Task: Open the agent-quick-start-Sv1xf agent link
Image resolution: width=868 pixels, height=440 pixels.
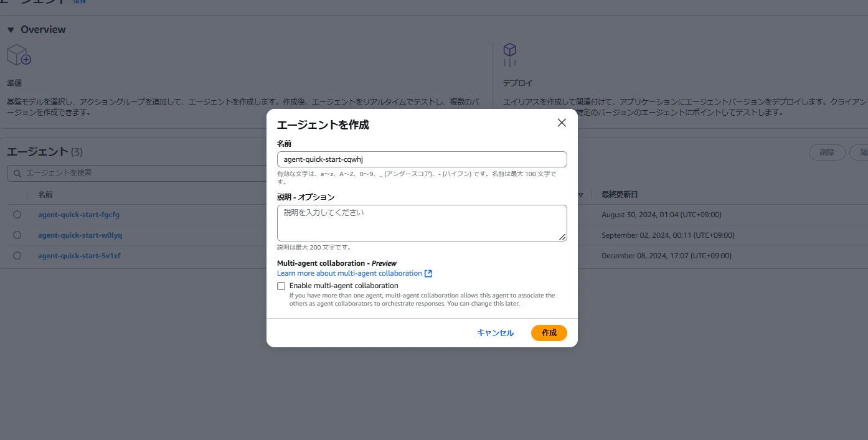Action: [x=80, y=255]
